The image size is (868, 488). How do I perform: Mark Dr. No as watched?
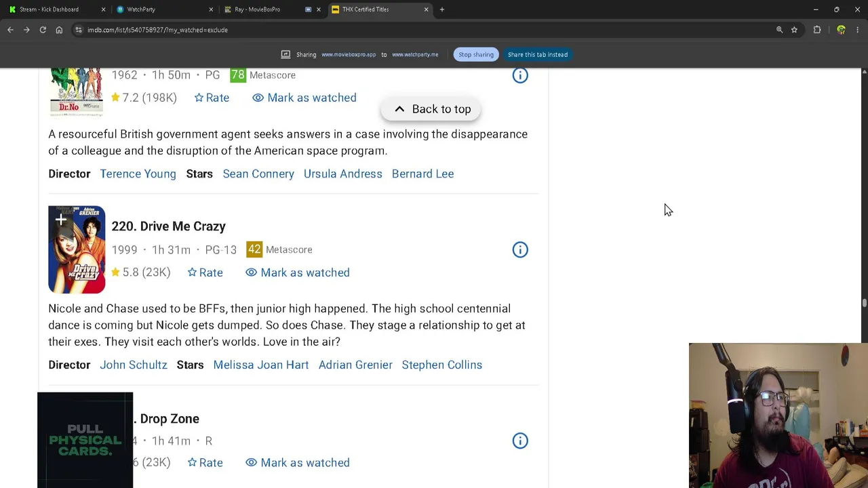[x=304, y=98]
